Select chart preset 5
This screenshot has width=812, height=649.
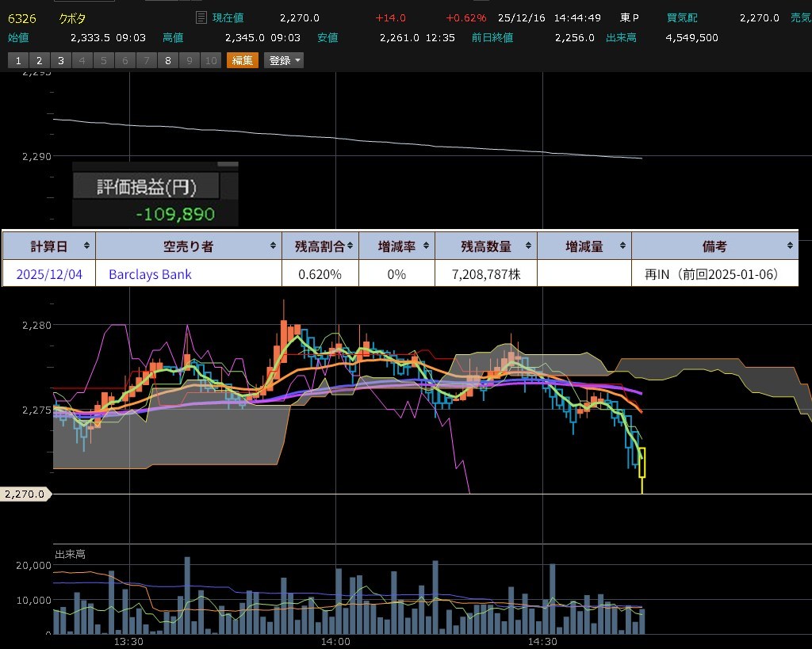(x=103, y=60)
